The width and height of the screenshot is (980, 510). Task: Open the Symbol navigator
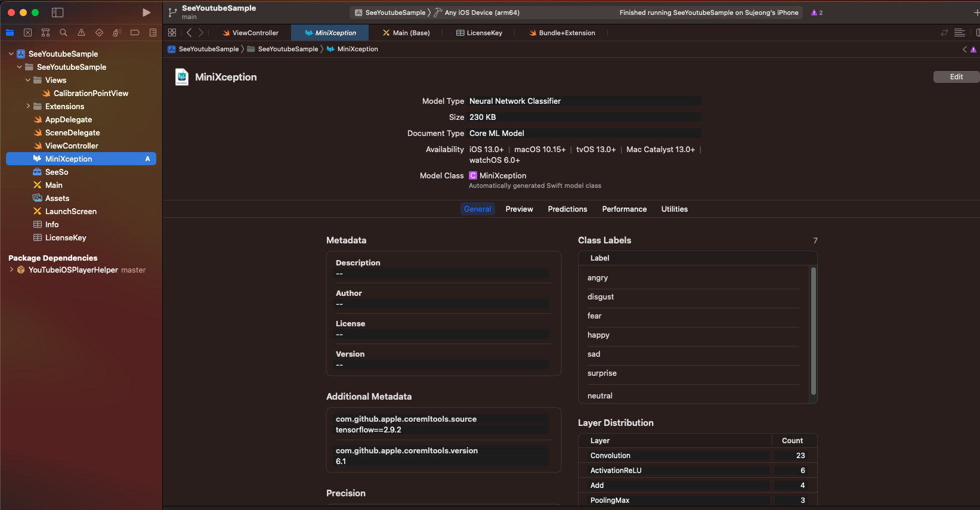click(45, 33)
